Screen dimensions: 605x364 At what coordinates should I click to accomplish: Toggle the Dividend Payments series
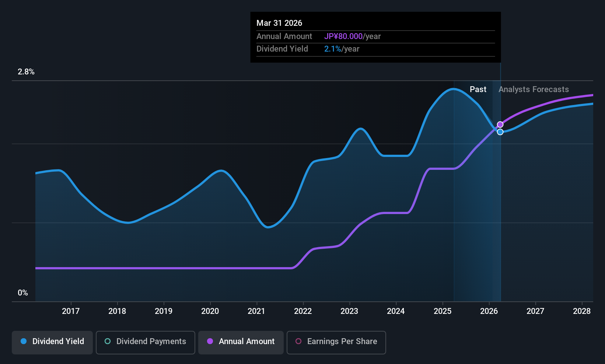[146, 342]
